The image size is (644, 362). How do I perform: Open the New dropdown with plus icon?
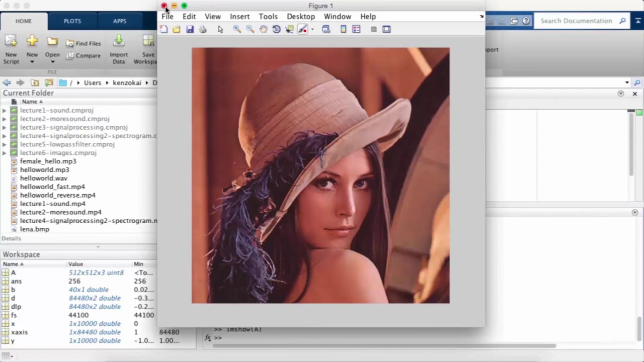click(32, 50)
